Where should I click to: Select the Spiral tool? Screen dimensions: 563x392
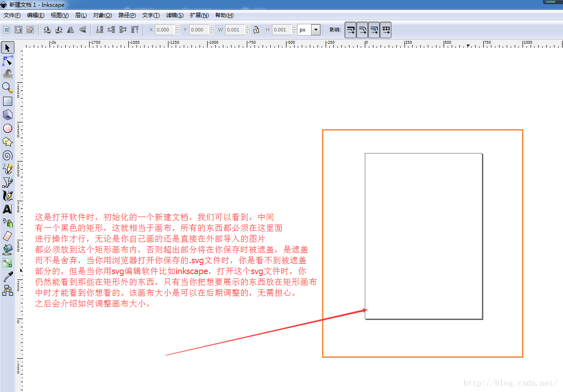coord(8,155)
